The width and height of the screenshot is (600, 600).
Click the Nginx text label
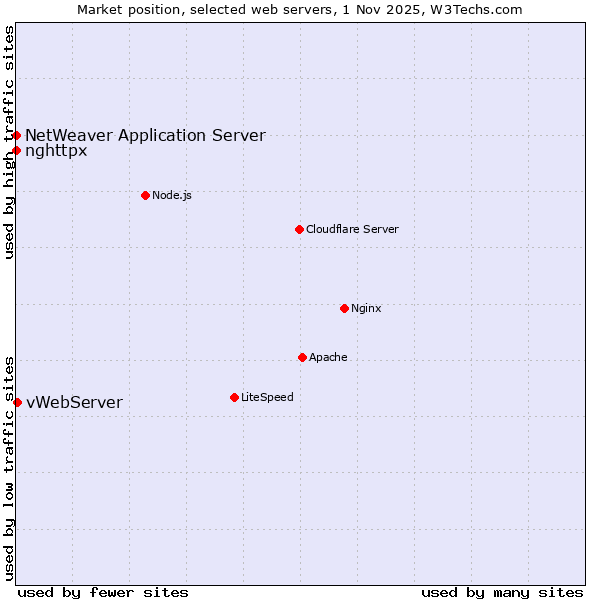click(x=366, y=308)
